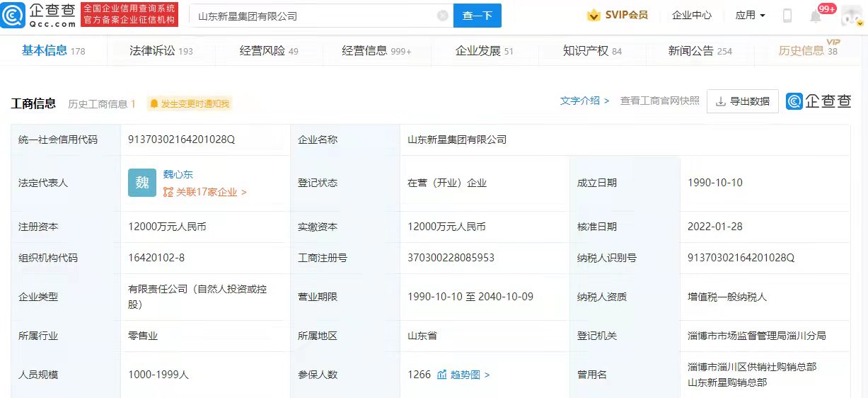Click the user avatar in the header
This screenshot has height=398, width=868.
(852, 16)
